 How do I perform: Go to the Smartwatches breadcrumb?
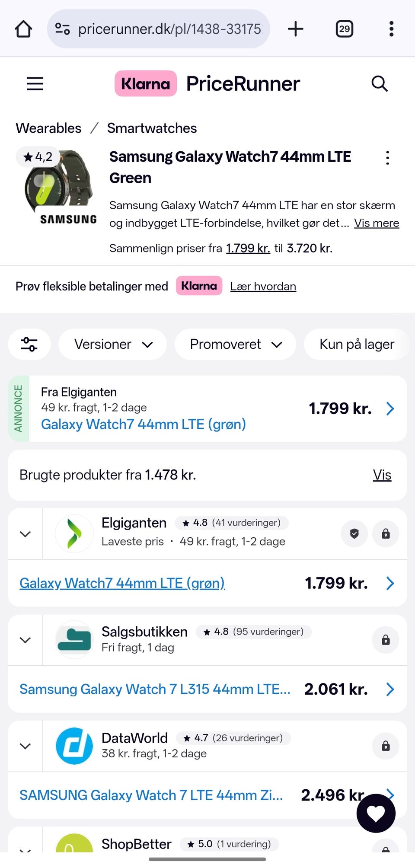(152, 128)
